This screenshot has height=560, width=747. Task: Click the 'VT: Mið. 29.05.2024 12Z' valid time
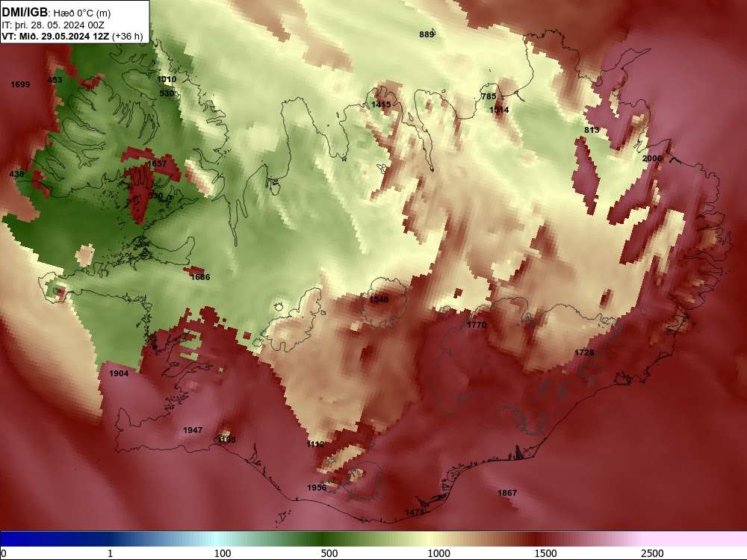tap(55, 36)
